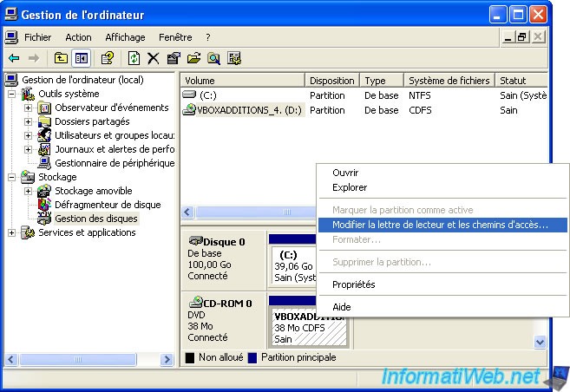Select Gestion de l'ordinateur (local) root node
The height and width of the screenshot is (392, 570).
[82, 80]
